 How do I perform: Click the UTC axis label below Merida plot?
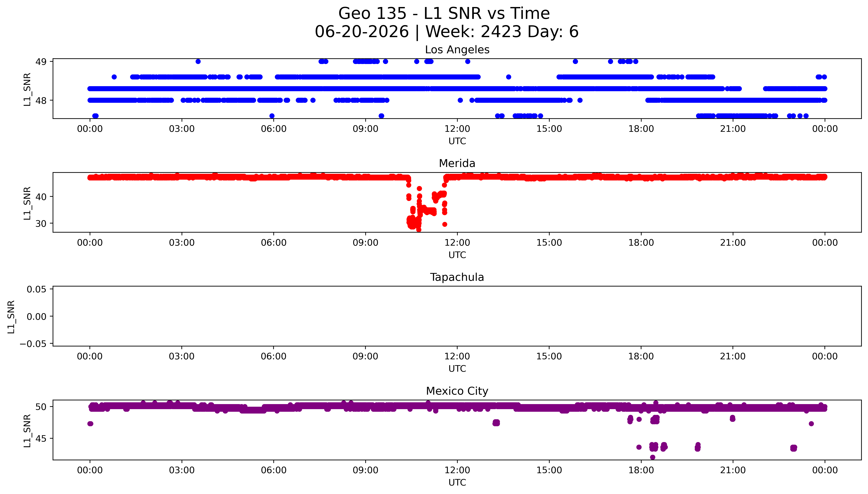tap(457, 255)
